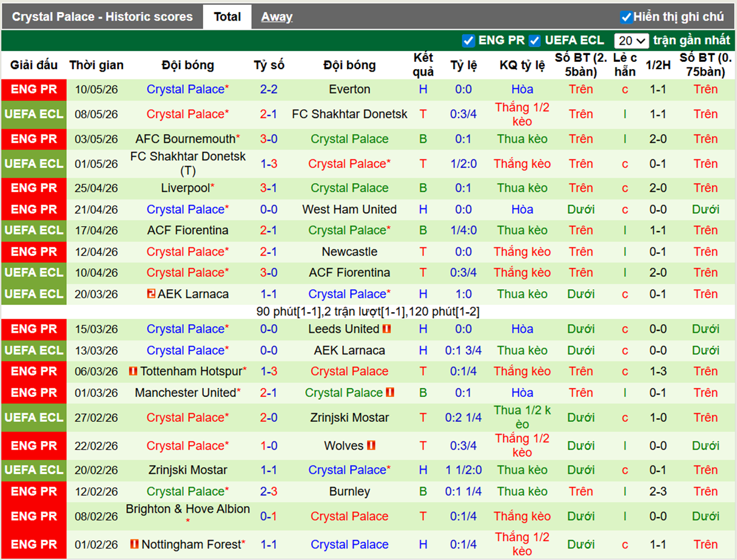The image size is (737, 560).
Task: Open Liverpool team link
Action: click(x=185, y=188)
